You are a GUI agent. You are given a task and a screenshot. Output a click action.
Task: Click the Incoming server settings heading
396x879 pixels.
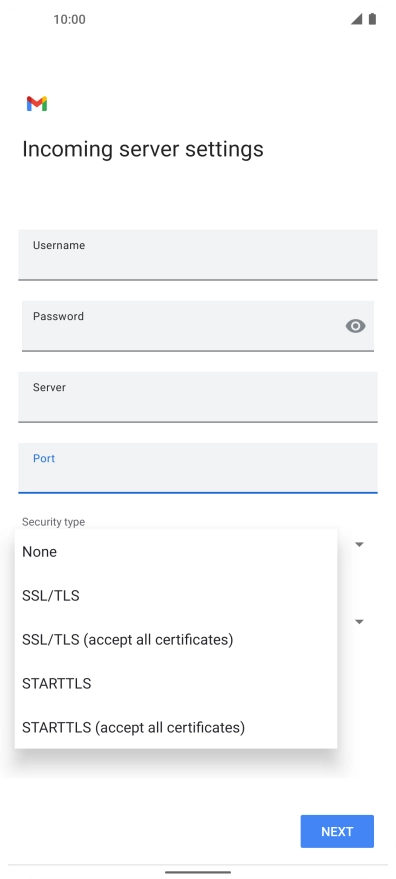(x=142, y=149)
